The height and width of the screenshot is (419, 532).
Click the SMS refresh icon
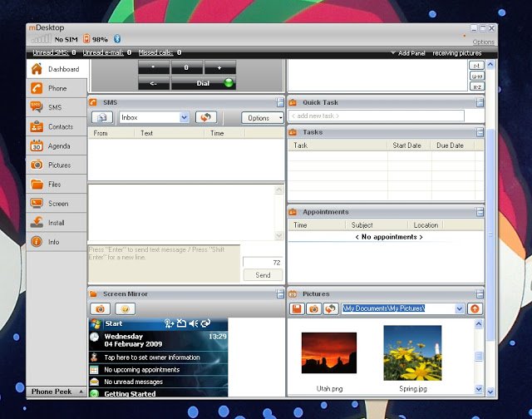click(x=206, y=118)
